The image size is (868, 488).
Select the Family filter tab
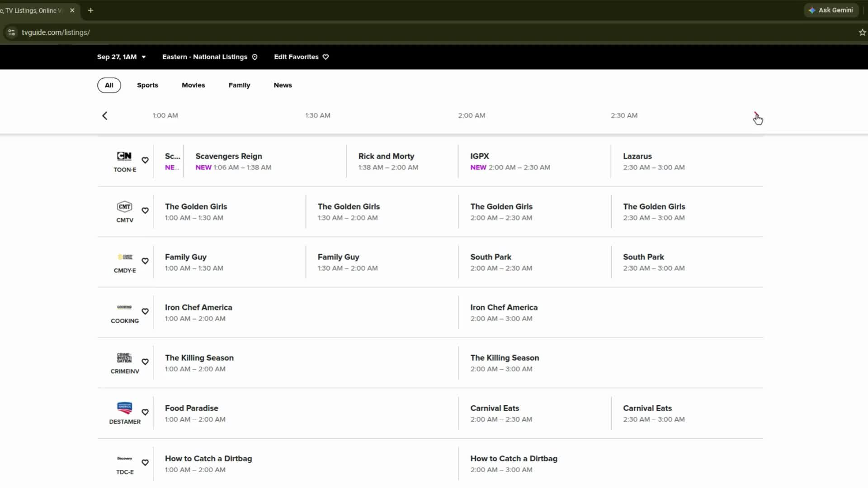(239, 85)
